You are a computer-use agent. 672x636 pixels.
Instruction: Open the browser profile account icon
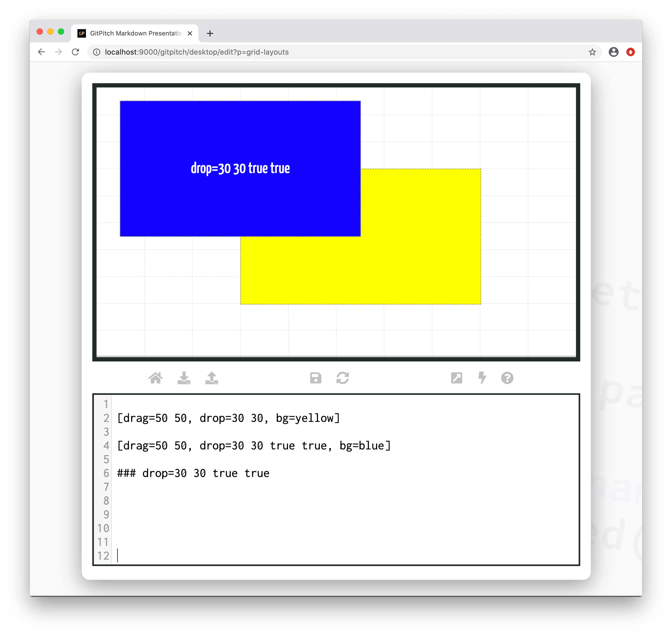pyautogui.click(x=613, y=52)
